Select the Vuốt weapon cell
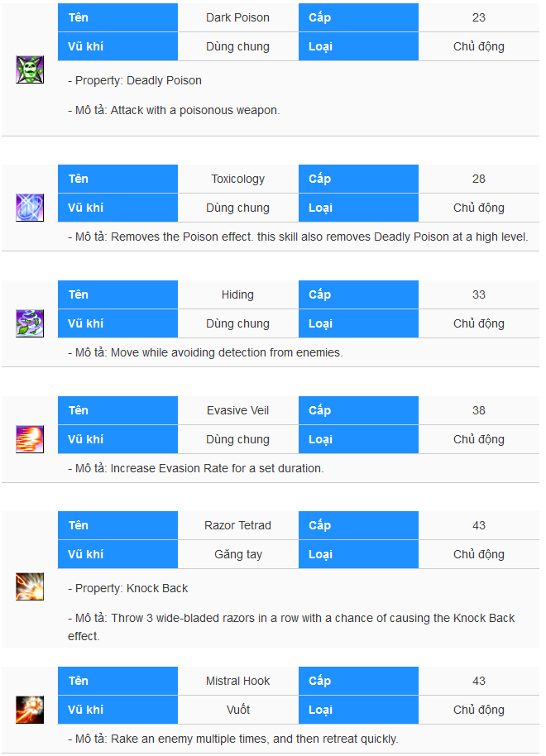The width and height of the screenshot is (546, 756). [237, 710]
